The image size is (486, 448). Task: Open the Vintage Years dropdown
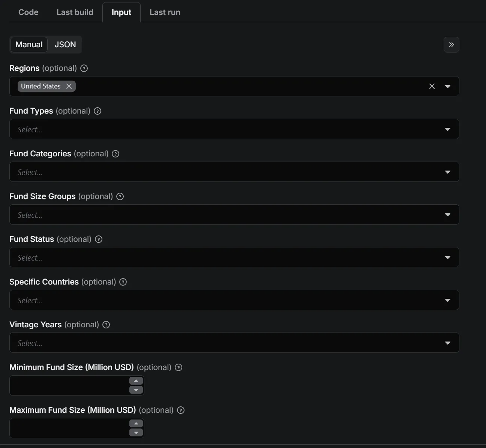pyautogui.click(x=234, y=343)
